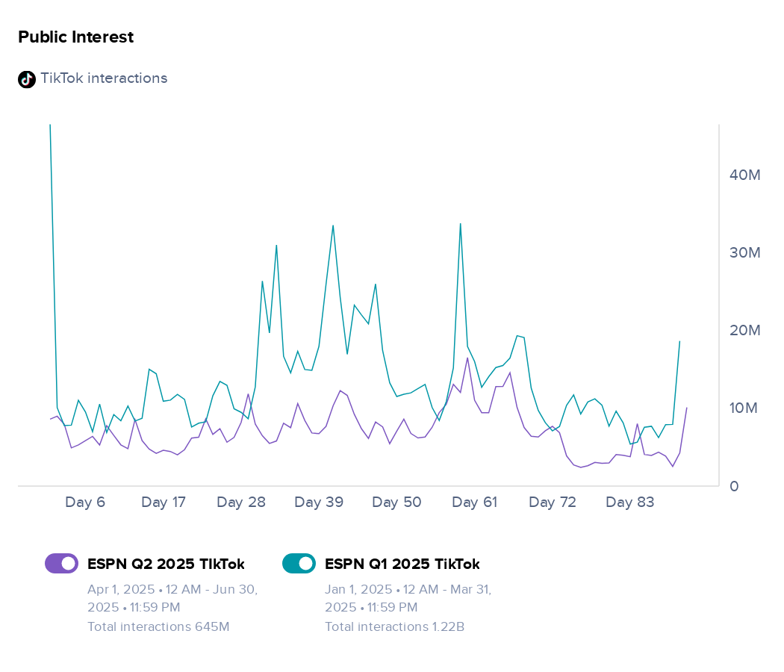
Task: Click the 40M y-axis label
Action: point(745,175)
